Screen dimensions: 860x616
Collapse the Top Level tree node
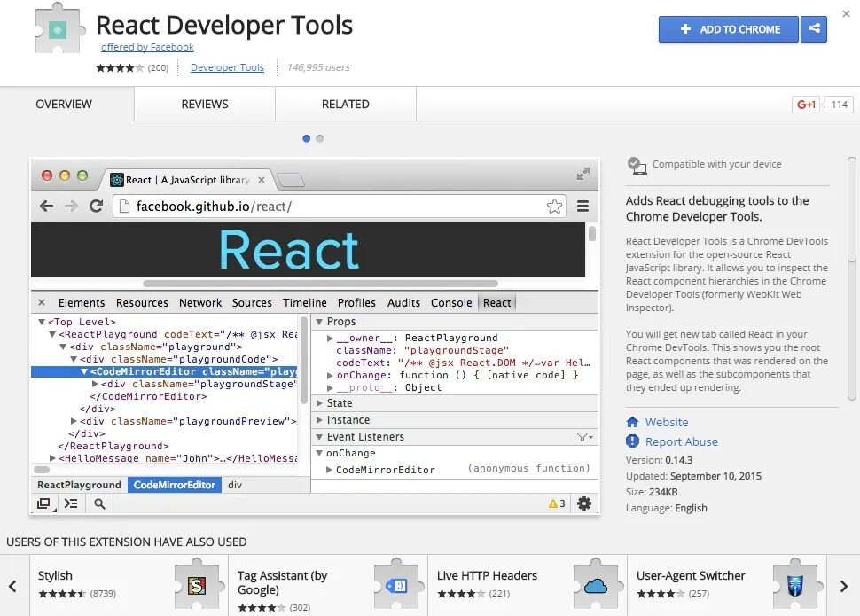(x=41, y=322)
